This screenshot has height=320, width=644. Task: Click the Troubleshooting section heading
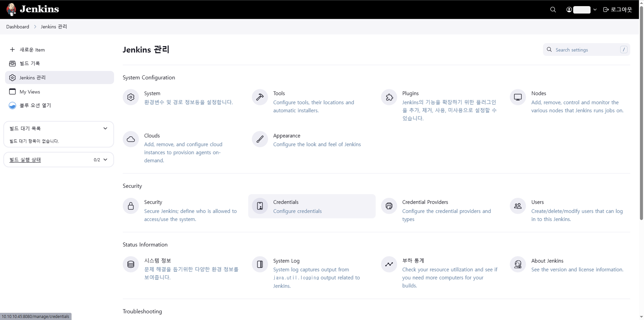[x=142, y=311]
